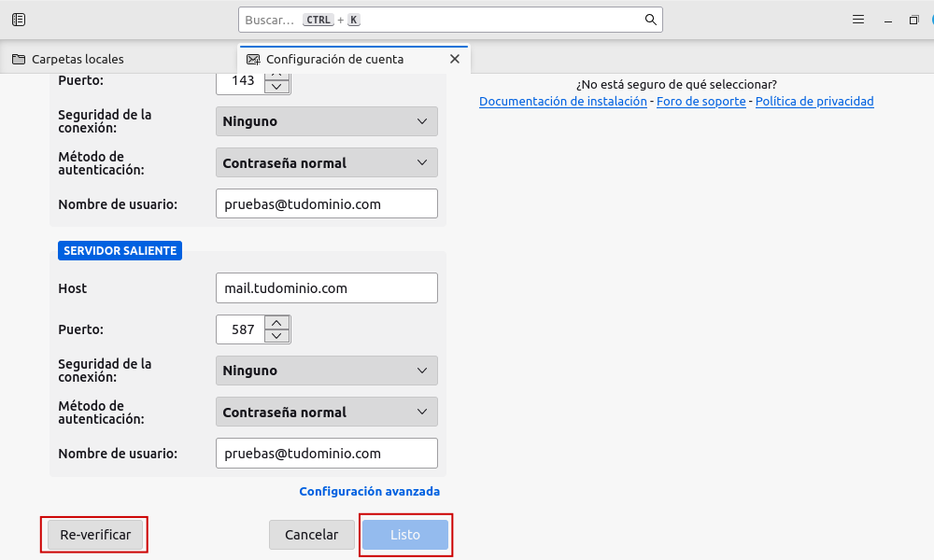Image resolution: width=934 pixels, height=560 pixels.
Task: Expand outgoing Método de autenticación dropdown
Action: tap(326, 413)
